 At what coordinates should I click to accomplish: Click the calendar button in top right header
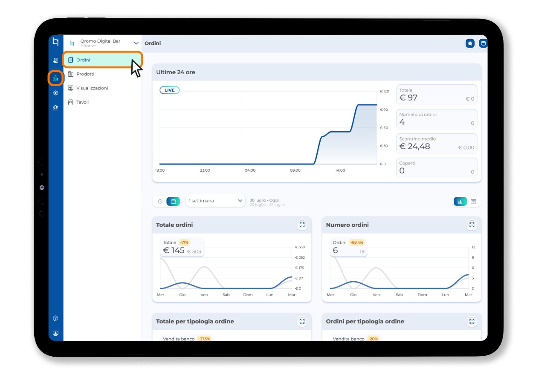(483, 43)
